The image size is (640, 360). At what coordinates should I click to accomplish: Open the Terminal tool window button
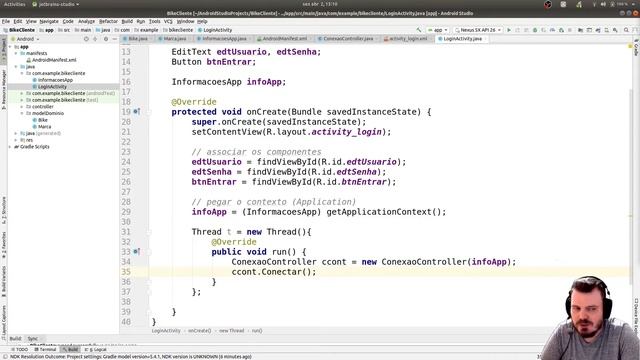click(45, 349)
